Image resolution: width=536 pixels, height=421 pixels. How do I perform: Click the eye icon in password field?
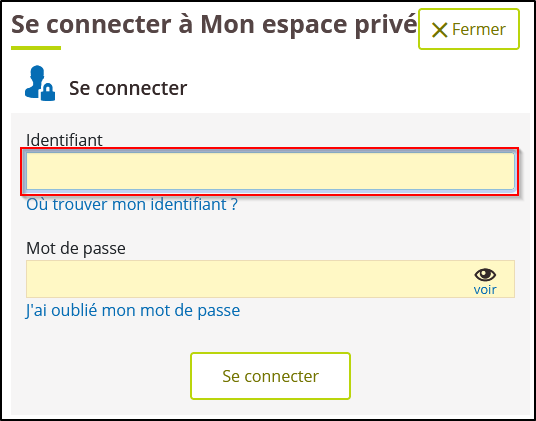coord(485,274)
